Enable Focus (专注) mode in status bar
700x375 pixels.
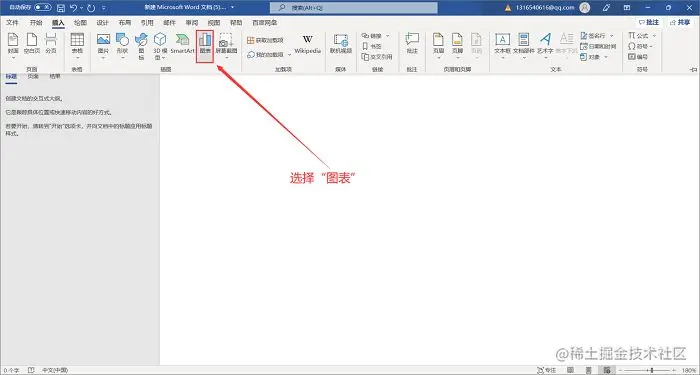click(x=546, y=370)
